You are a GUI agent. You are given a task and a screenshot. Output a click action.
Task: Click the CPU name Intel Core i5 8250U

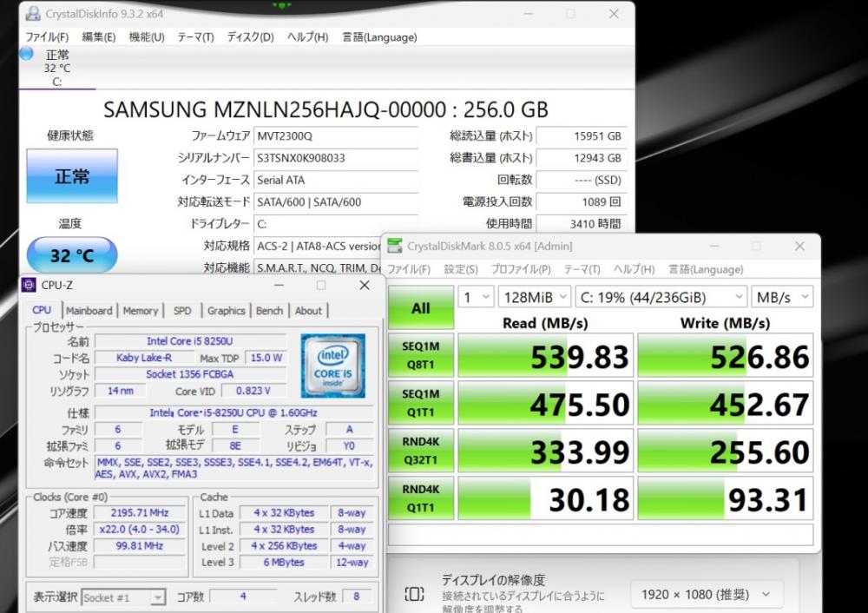pos(190,341)
